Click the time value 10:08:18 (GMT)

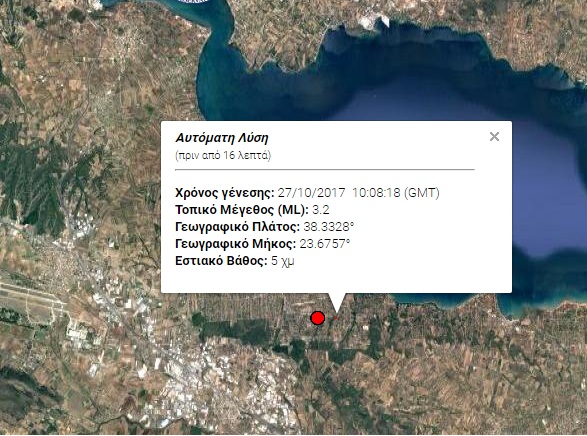(x=396, y=193)
